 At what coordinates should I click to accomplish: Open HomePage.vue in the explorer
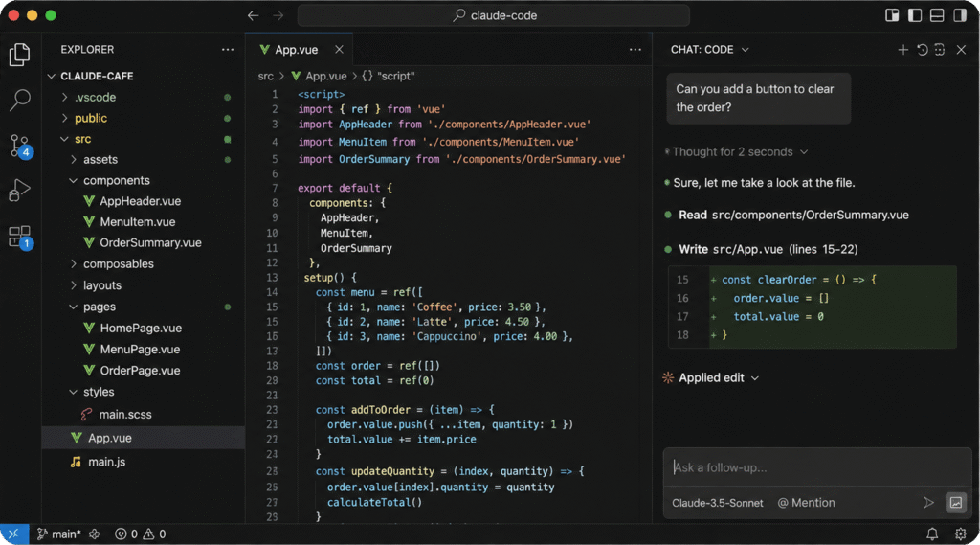(141, 328)
